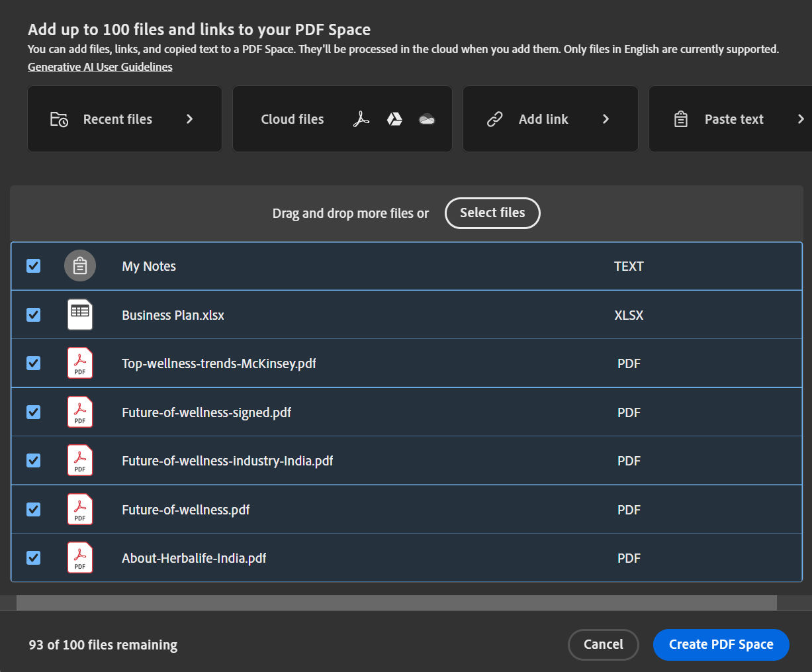The width and height of the screenshot is (812, 672).
Task: Click the Google Drive icon
Action: (x=394, y=119)
